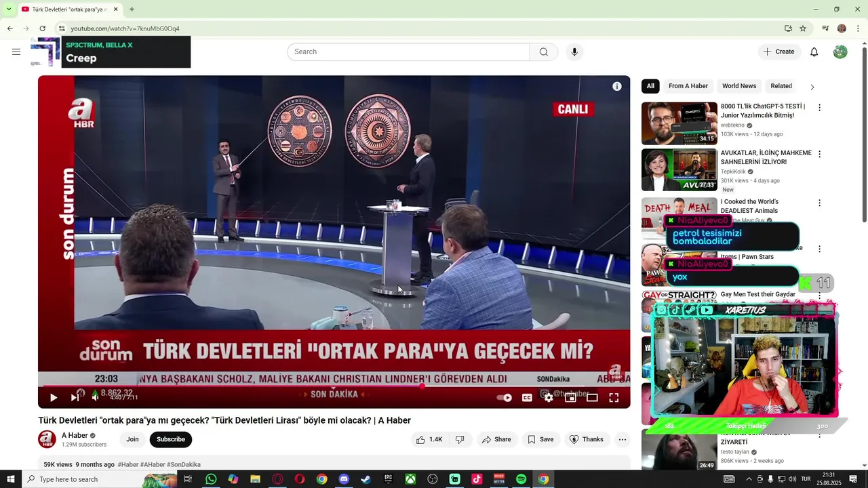Skip to next video in player

(x=75, y=398)
